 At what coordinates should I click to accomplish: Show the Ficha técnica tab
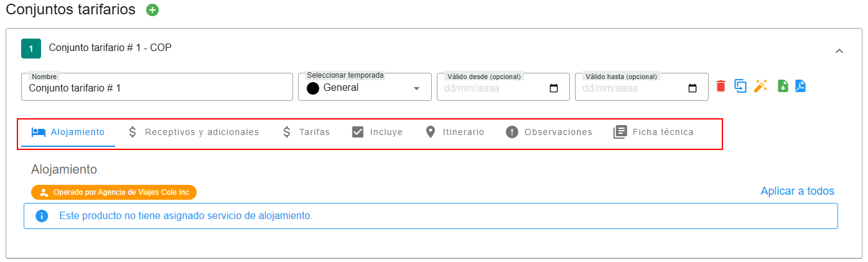[653, 132]
